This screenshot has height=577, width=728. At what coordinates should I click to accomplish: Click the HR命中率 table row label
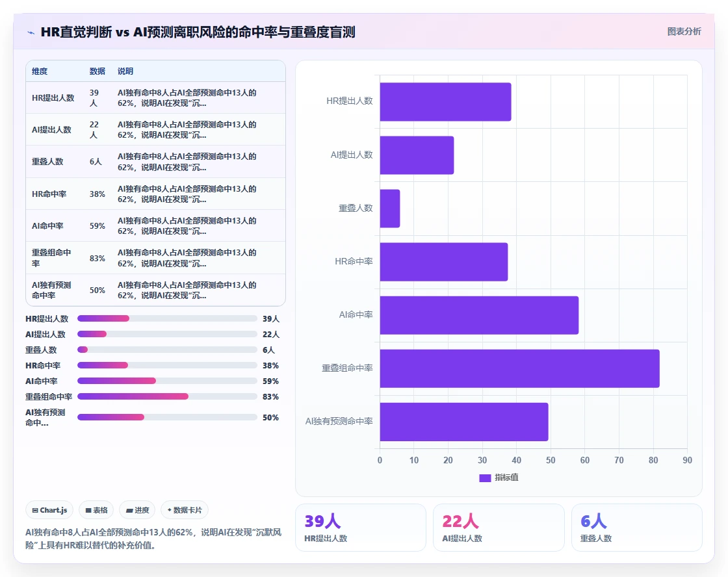[x=49, y=194]
